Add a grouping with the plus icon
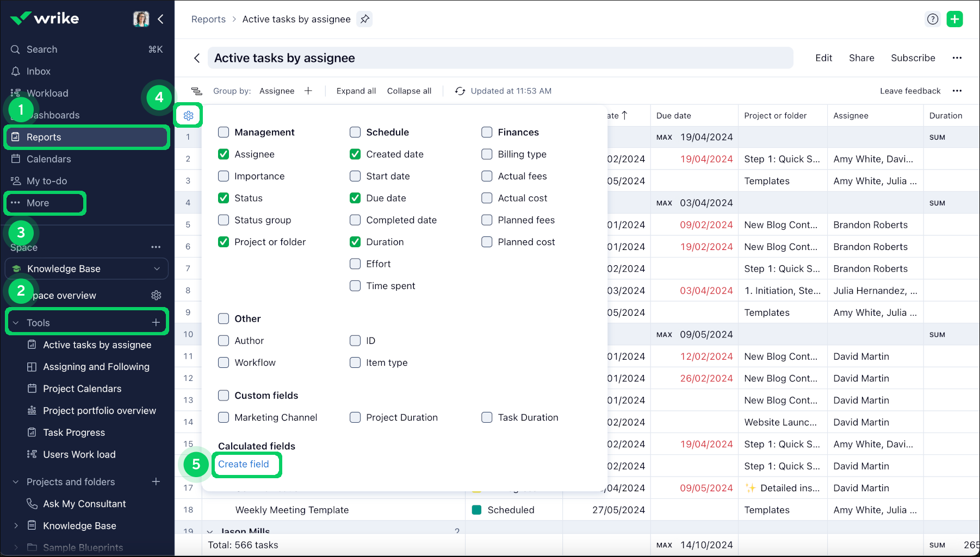The image size is (980, 557). tap(308, 91)
